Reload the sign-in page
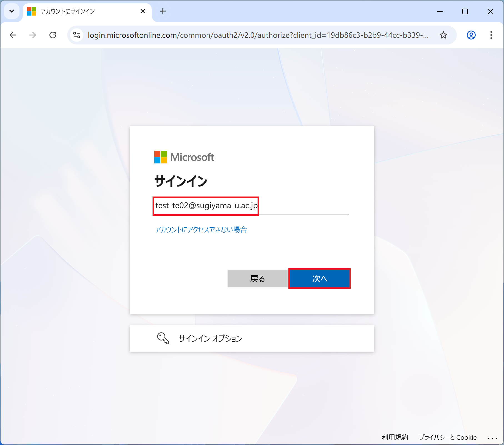This screenshot has width=504, height=445. point(53,35)
